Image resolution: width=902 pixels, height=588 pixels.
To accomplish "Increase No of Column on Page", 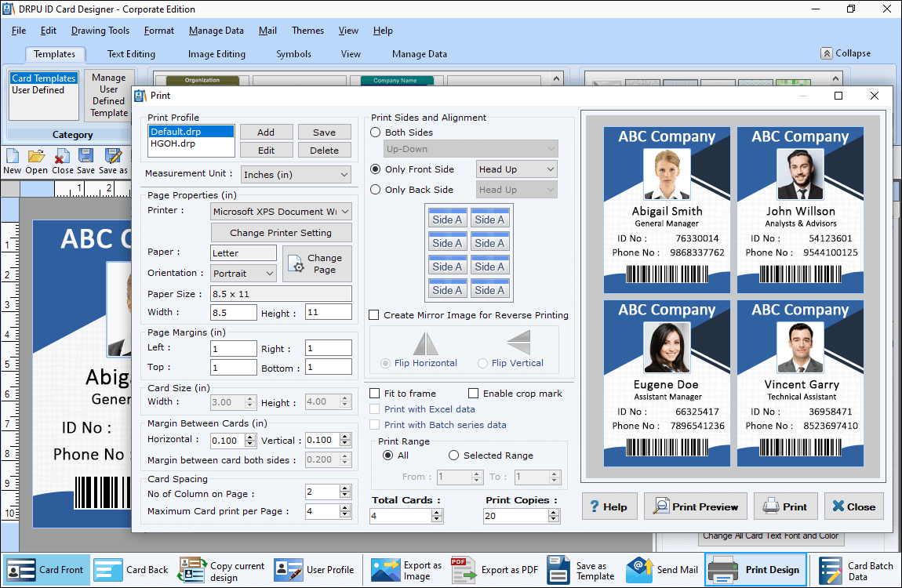I will point(345,488).
